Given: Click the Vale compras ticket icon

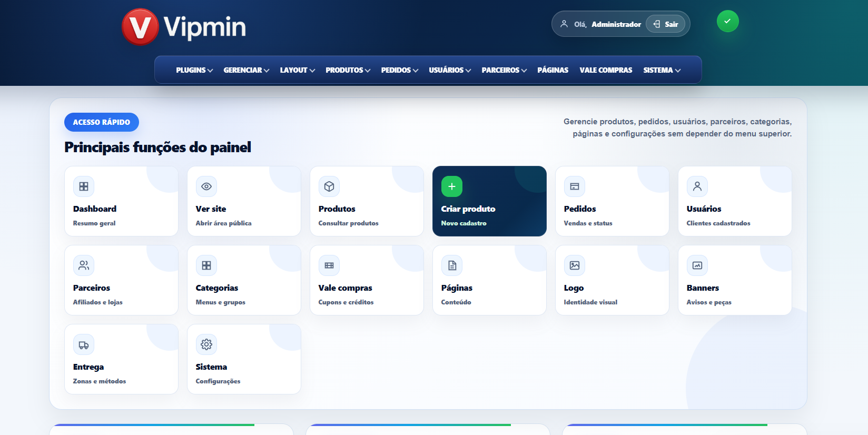Looking at the screenshot, I should point(329,265).
